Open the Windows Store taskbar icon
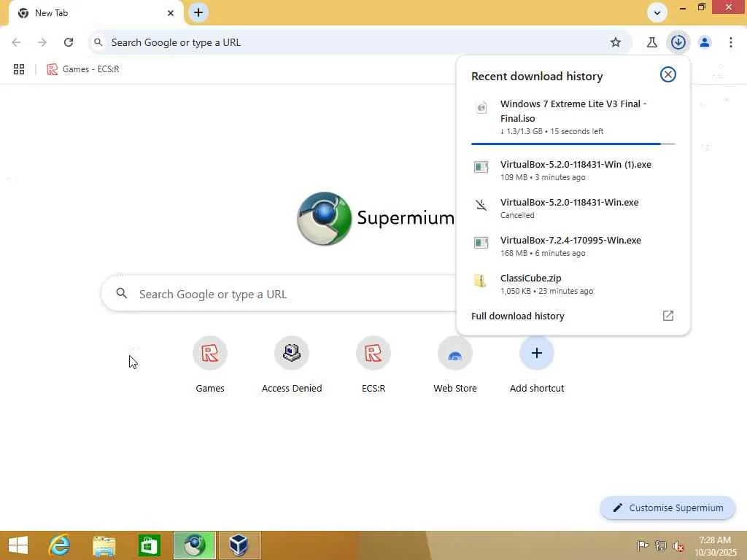 tap(149, 545)
